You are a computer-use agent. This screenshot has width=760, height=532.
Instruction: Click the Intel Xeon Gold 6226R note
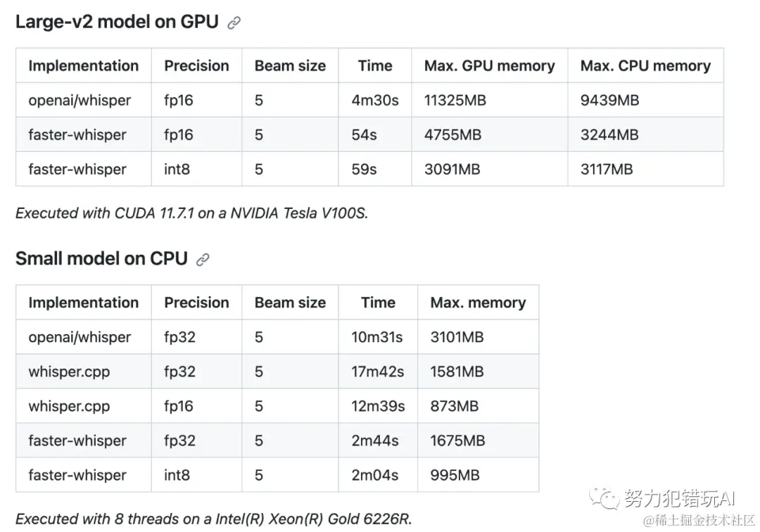(x=214, y=519)
